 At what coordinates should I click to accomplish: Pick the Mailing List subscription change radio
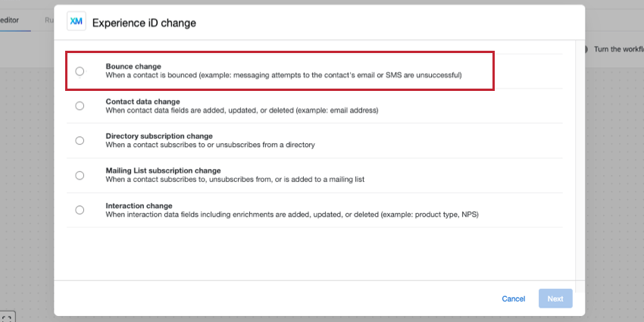[x=80, y=175]
